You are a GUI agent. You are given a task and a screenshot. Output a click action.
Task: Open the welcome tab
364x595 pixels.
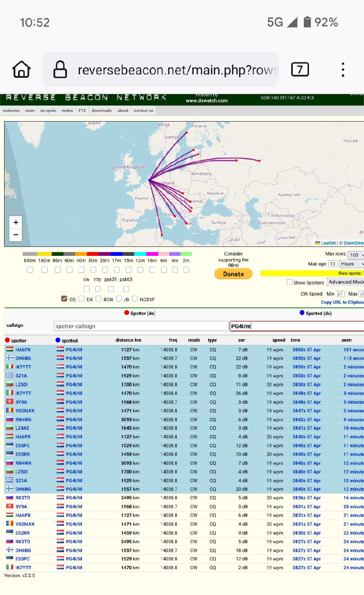click(11, 110)
